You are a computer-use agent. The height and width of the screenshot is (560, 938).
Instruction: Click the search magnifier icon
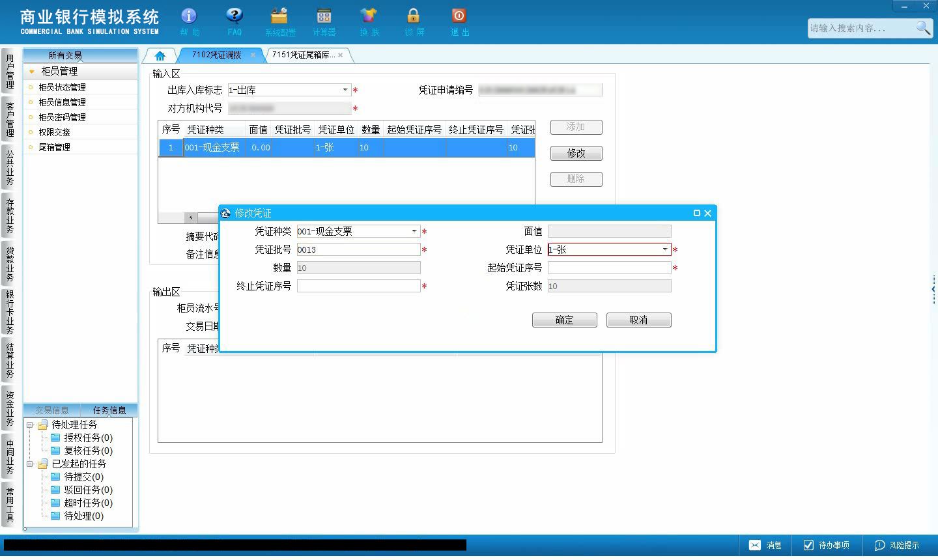point(923,27)
